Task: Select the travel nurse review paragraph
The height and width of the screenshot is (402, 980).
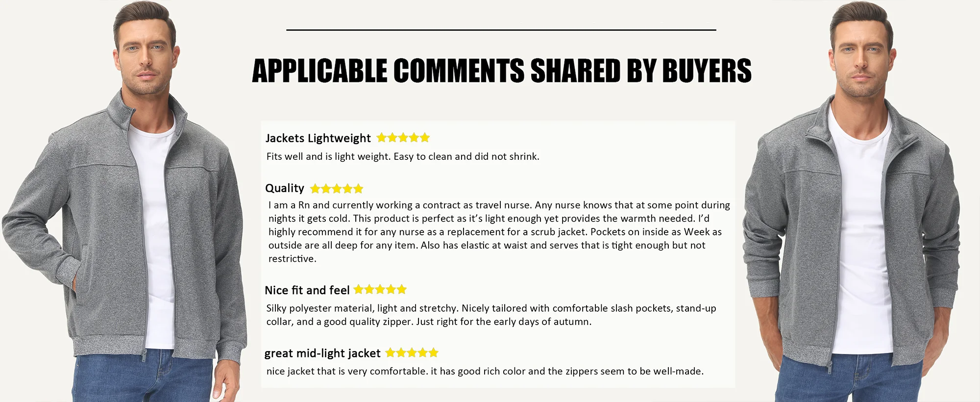Action: coord(499,231)
